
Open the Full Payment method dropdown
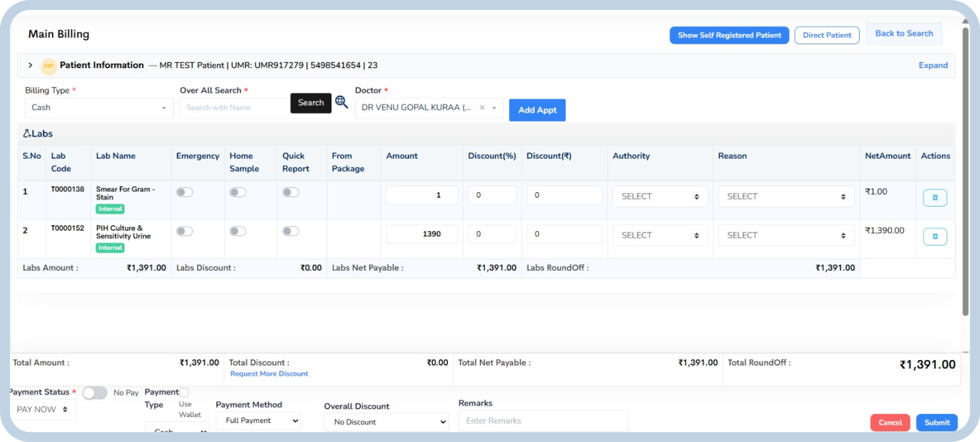pyautogui.click(x=259, y=421)
